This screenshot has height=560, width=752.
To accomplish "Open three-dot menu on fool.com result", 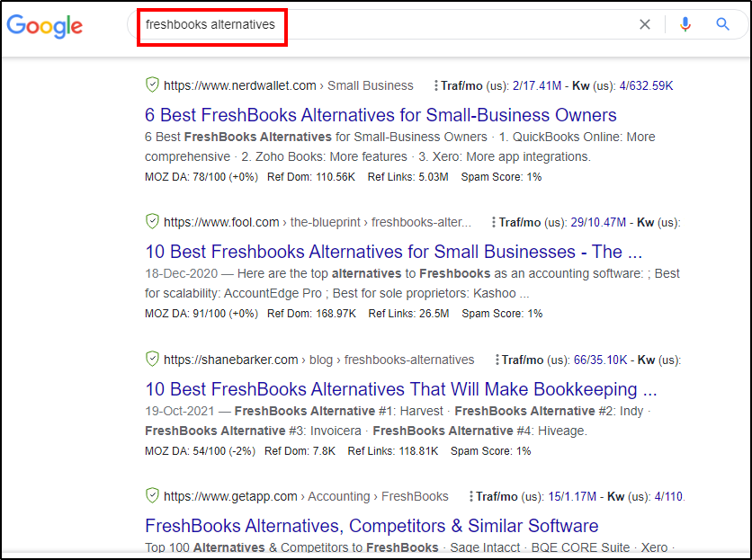I will [495, 222].
